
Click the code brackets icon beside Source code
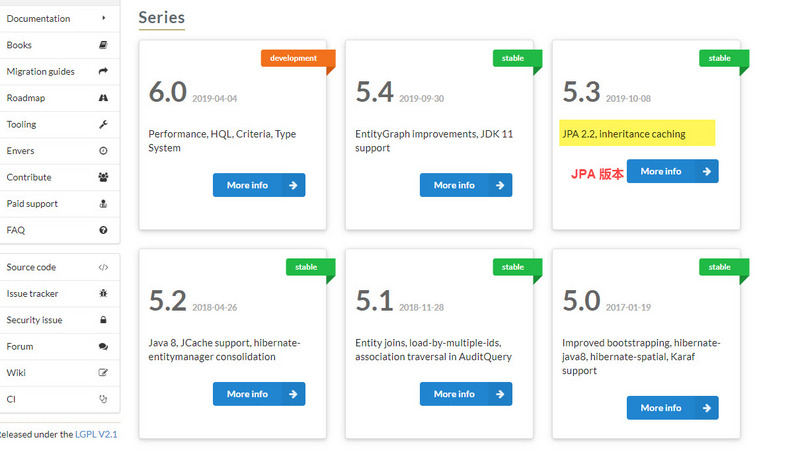click(x=103, y=267)
